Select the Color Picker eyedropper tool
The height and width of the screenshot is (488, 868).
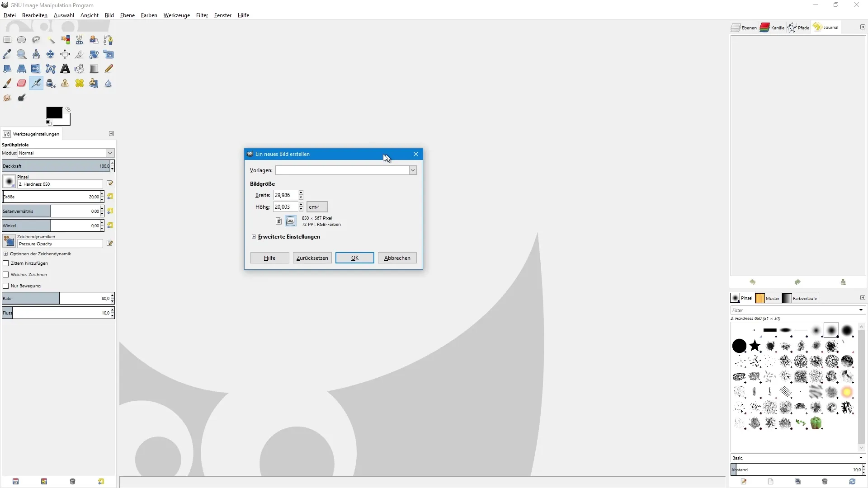pyautogui.click(x=7, y=54)
